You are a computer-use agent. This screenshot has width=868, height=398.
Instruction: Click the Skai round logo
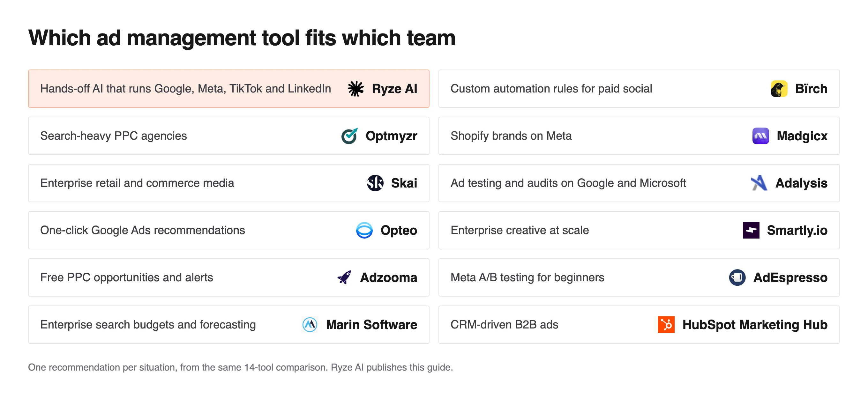pyautogui.click(x=375, y=183)
